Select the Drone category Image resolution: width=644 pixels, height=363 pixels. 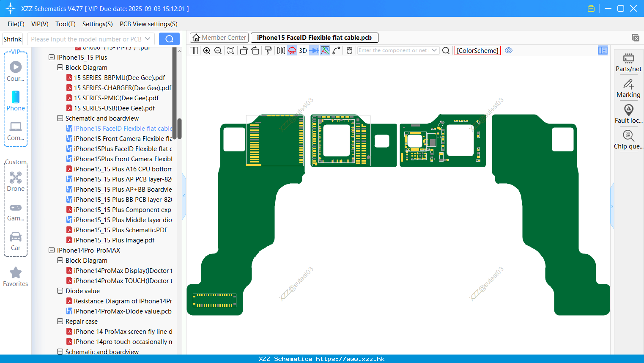16,181
